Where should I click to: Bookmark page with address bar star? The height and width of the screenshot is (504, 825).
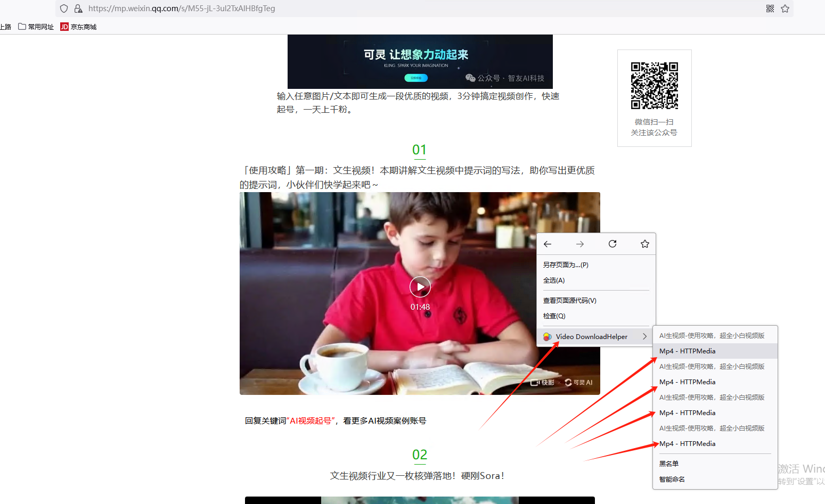[x=785, y=9]
